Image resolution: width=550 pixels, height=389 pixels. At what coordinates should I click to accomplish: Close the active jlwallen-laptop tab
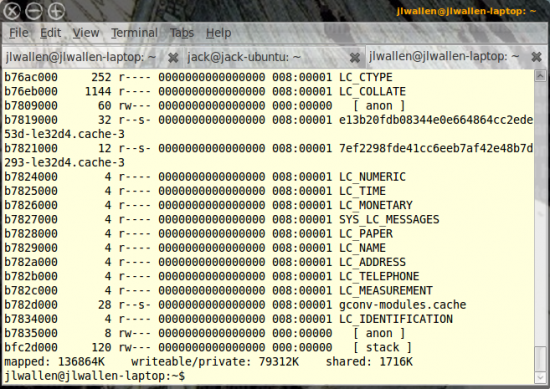pyautogui.click(x=536, y=56)
